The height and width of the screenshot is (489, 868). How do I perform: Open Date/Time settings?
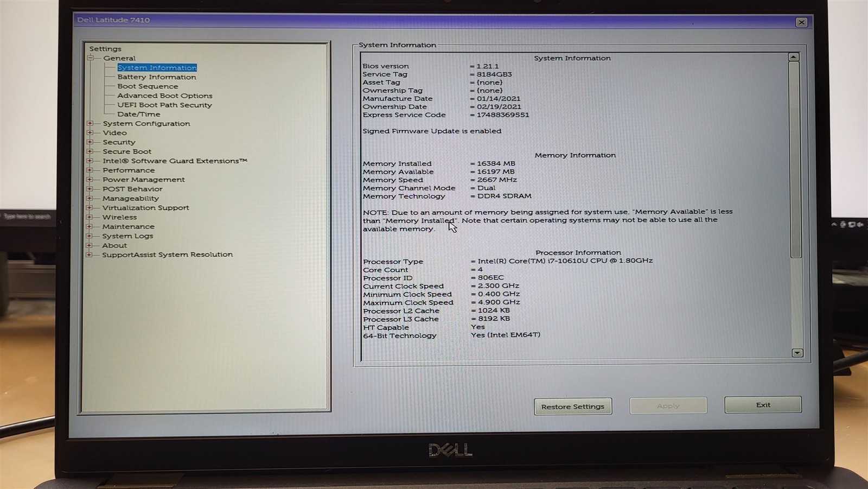tap(139, 114)
